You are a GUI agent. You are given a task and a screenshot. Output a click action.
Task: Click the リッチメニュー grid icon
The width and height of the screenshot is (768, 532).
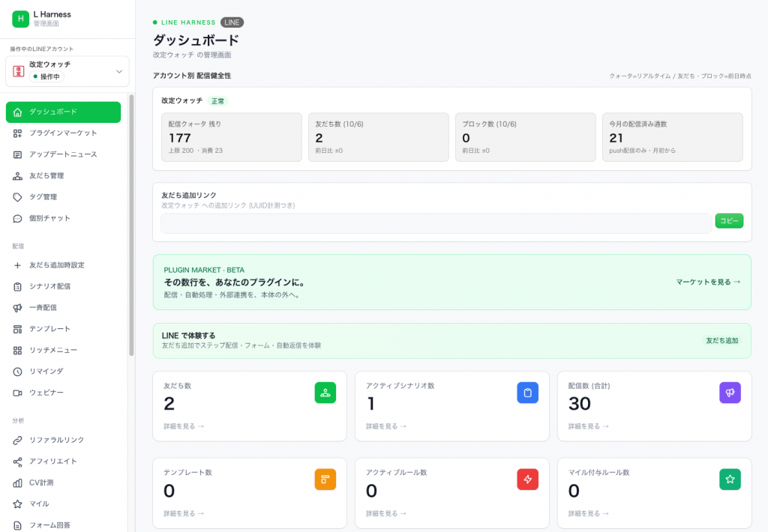pyautogui.click(x=18, y=351)
